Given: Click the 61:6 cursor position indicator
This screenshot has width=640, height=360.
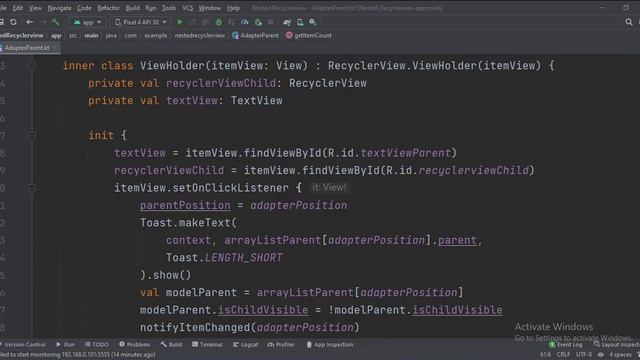Looking at the screenshot, I should [545, 355].
